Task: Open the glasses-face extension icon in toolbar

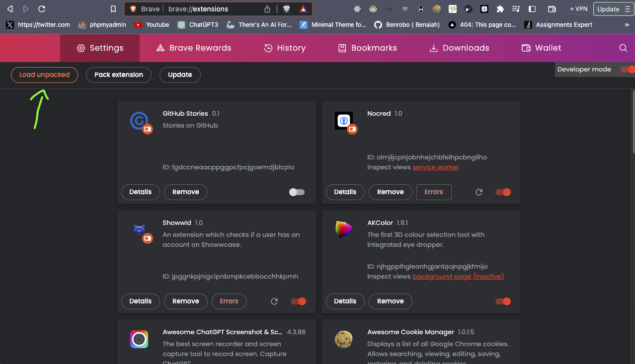Action: (373, 9)
